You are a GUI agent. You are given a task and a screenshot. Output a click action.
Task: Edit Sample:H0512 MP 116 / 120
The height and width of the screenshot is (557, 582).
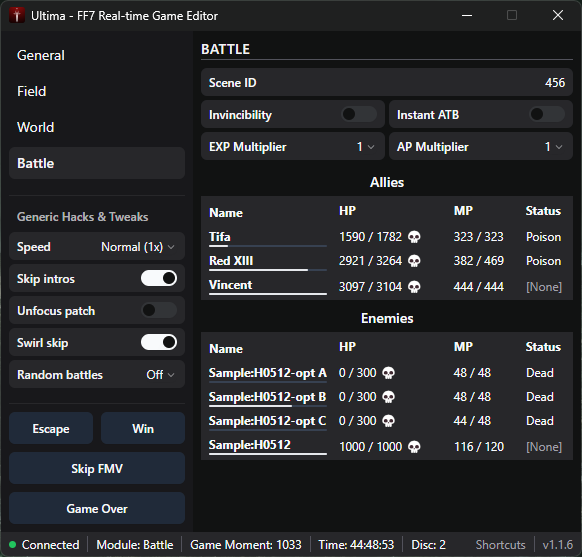coord(479,447)
